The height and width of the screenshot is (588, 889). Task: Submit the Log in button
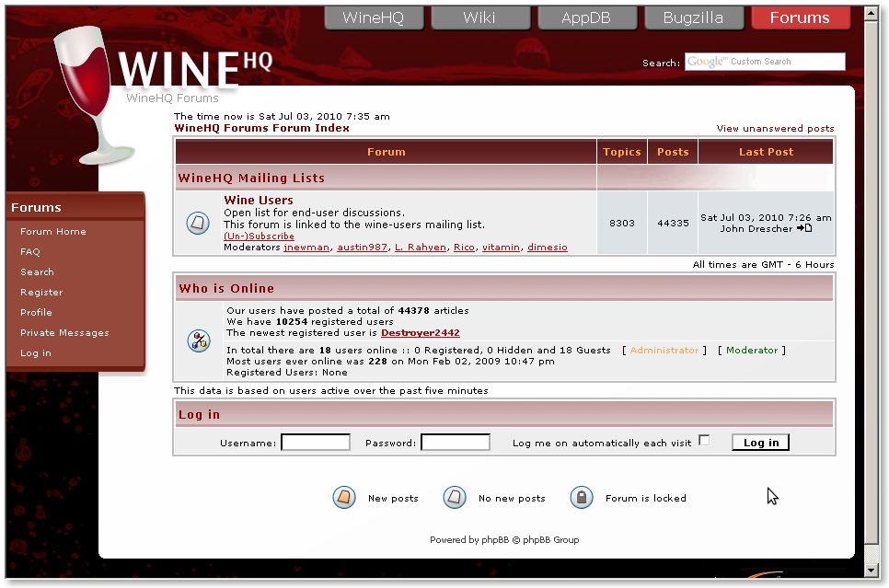pos(761,443)
